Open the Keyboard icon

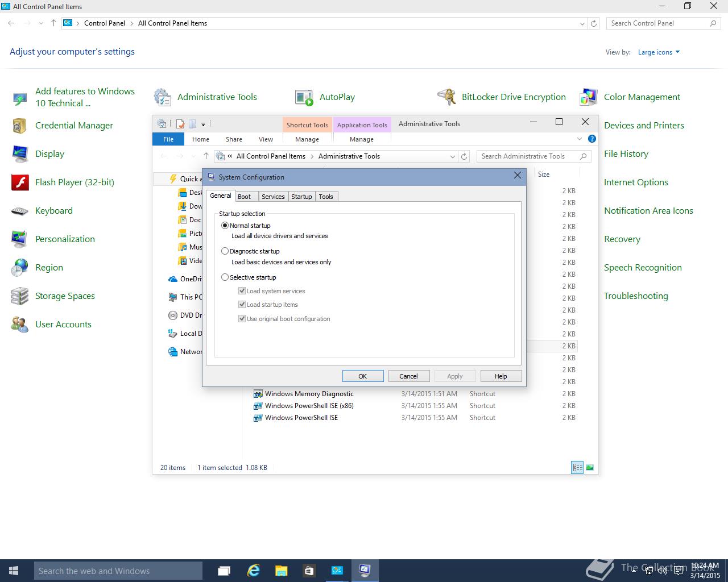point(20,211)
